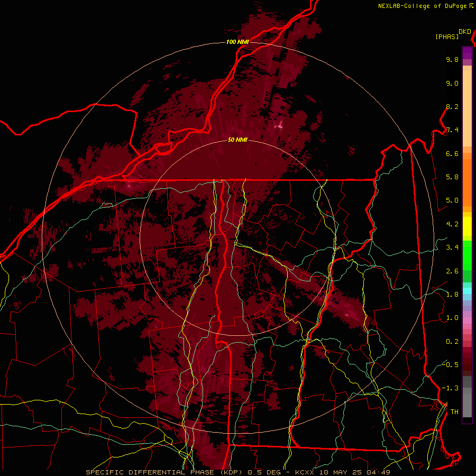476x476 pixels.
Task: Click the 0.2 value on the color scale
Action: (x=452, y=342)
